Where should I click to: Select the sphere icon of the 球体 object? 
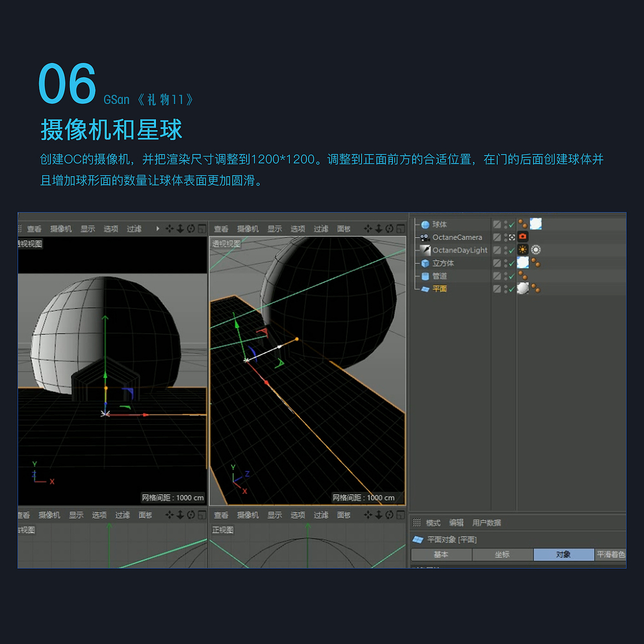coord(425,224)
